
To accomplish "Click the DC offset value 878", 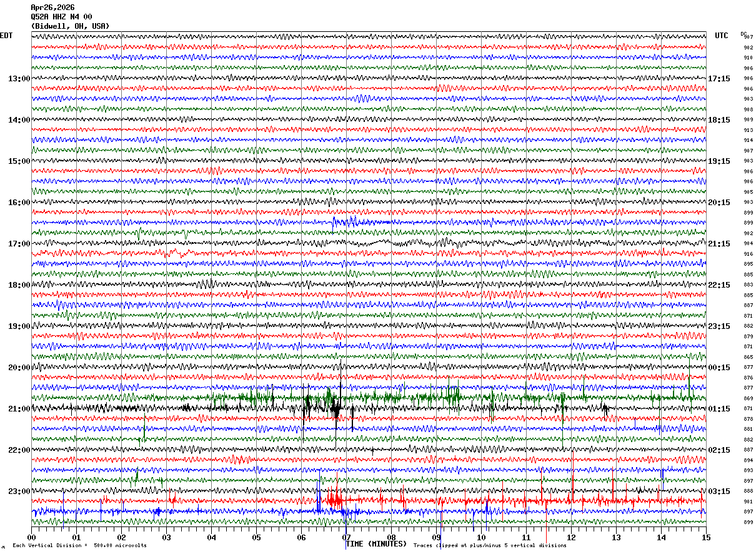I will click(748, 419).
